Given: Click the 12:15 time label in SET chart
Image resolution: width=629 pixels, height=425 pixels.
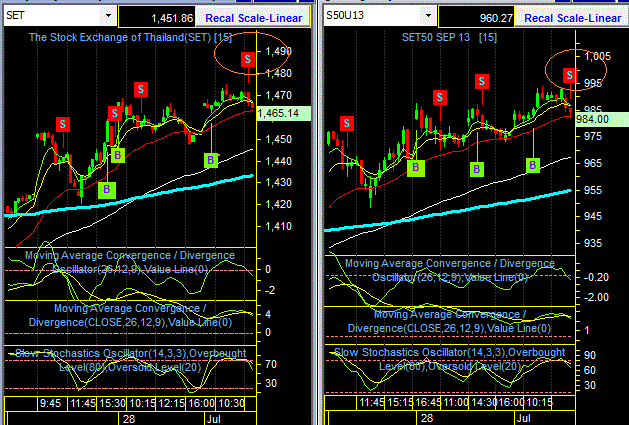Looking at the screenshot, I should pyautogui.click(x=172, y=403).
